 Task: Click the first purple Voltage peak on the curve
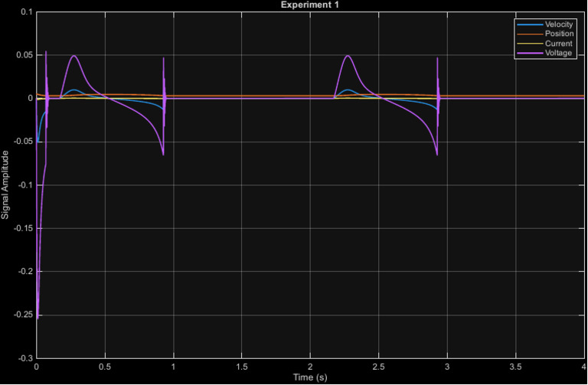[x=73, y=55]
